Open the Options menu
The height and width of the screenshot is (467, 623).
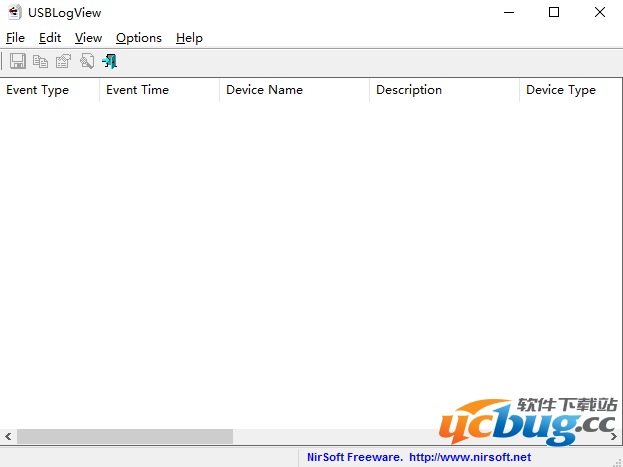click(x=138, y=38)
